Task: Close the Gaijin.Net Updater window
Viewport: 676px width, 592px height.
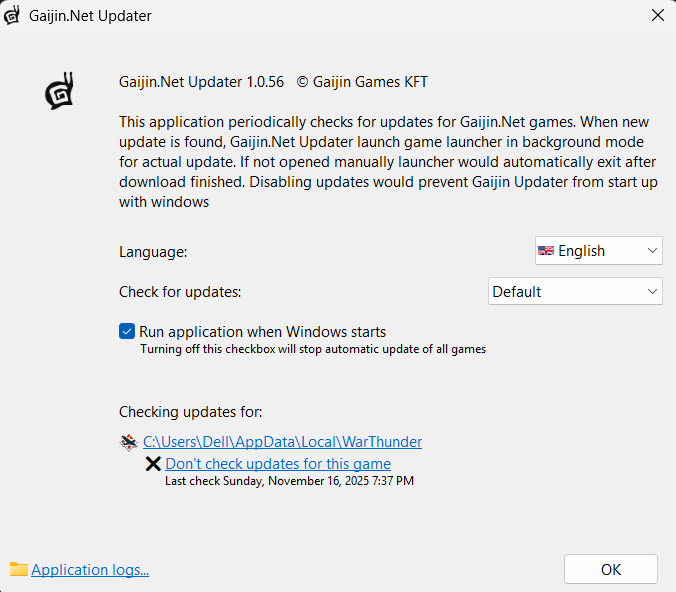Action: pos(657,16)
